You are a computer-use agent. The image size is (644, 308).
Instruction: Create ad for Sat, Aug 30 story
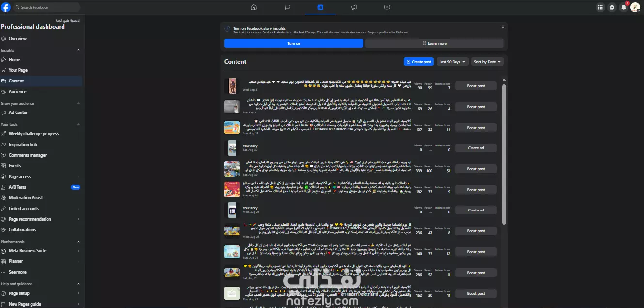475,148
